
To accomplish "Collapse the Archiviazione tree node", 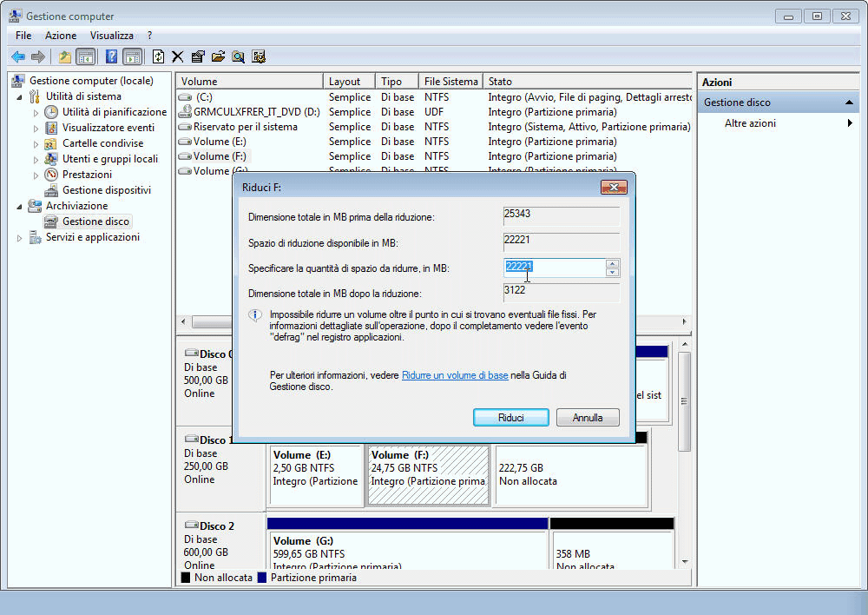I will tap(19, 207).
